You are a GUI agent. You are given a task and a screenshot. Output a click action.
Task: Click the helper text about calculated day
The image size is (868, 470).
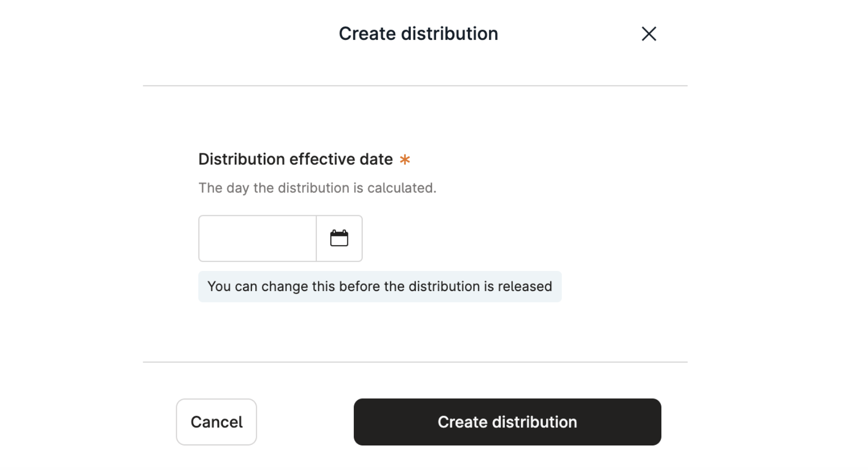coord(317,188)
